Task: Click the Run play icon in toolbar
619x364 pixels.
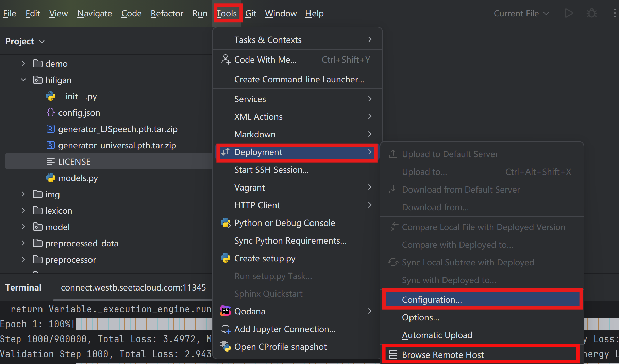Action: pyautogui.click(x=568, y=13)
